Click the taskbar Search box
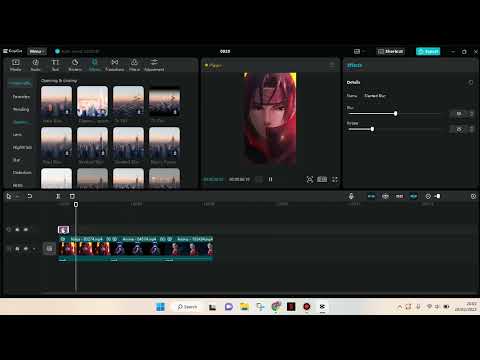Viewport: 480px width, 360px height. pos(187,307)
